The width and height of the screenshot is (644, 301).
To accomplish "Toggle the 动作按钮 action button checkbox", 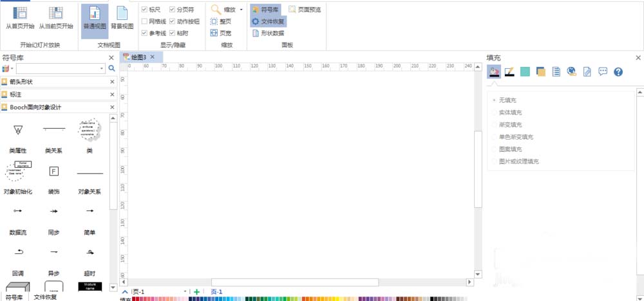I will click(172, 21).
